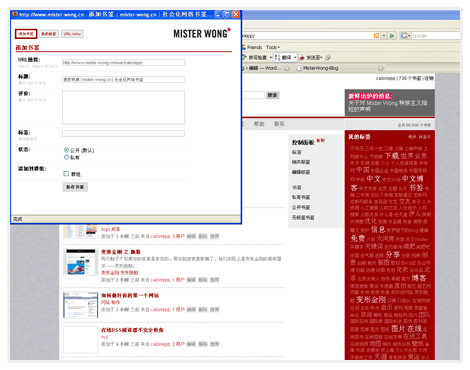Viewport: 470px width, 370px height.
Task: Open 书签 in the control panel
Action: (x=297, y=187)
